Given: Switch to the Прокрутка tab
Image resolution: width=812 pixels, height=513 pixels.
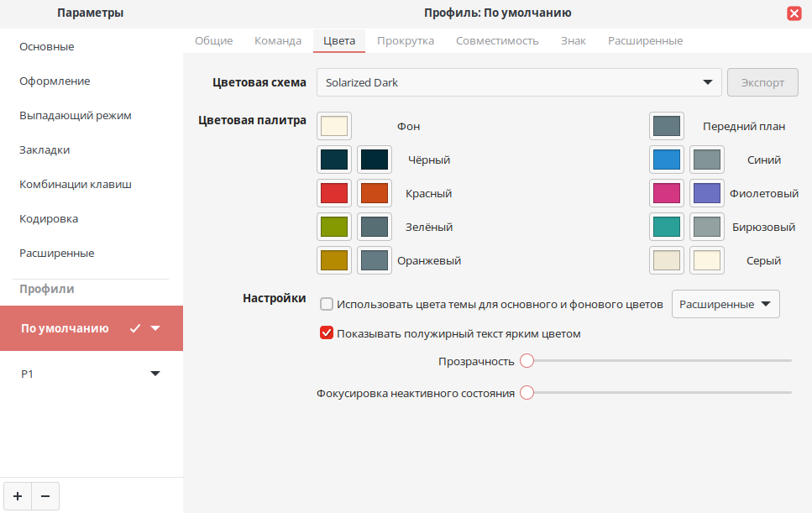Looking at the screenshot, I should click(x=406, y=40).
